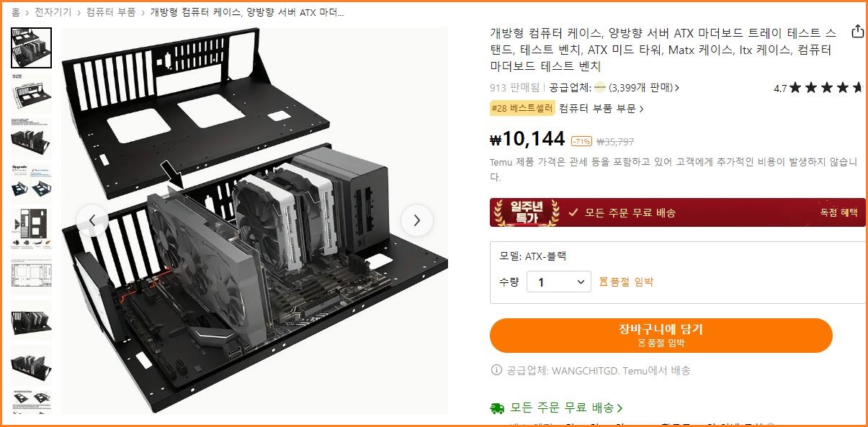Add item with 장바구니에 담기 button

661,336
